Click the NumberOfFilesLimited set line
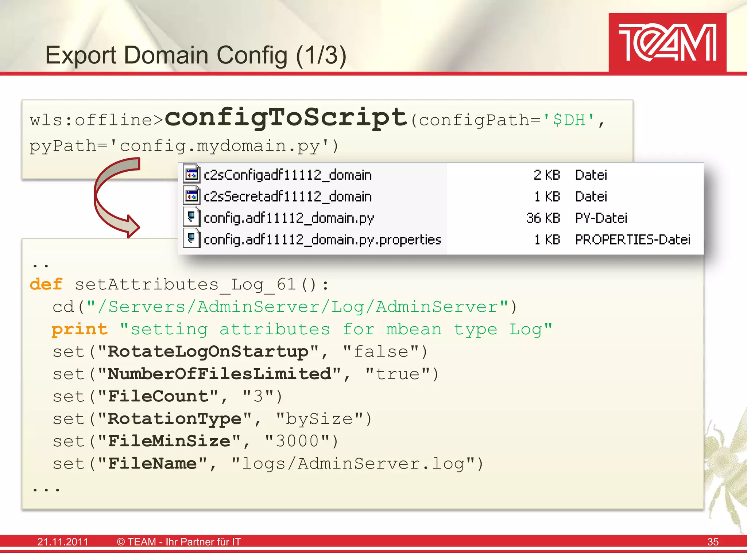This screenshot has width=747, height=560. click(x=245, y=374)
